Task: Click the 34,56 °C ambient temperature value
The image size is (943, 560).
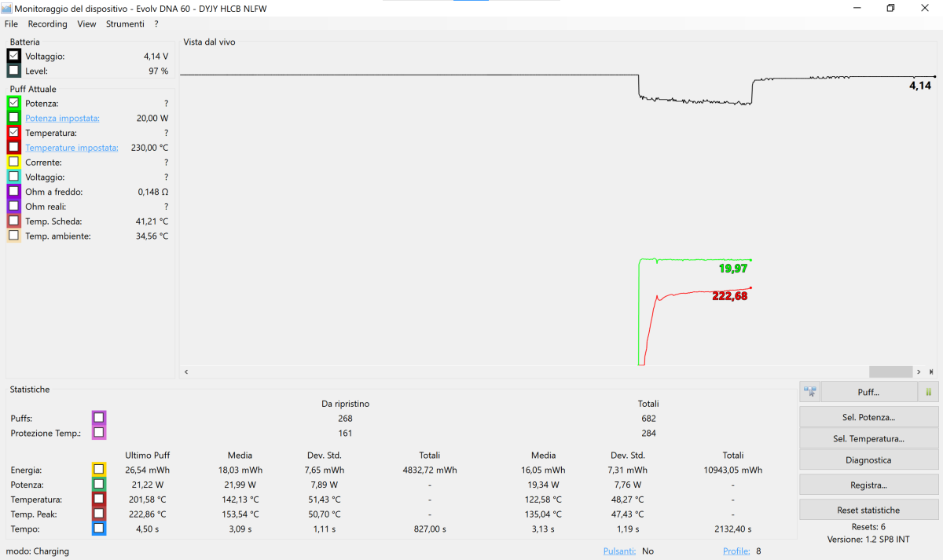Action: coord(152,236)
